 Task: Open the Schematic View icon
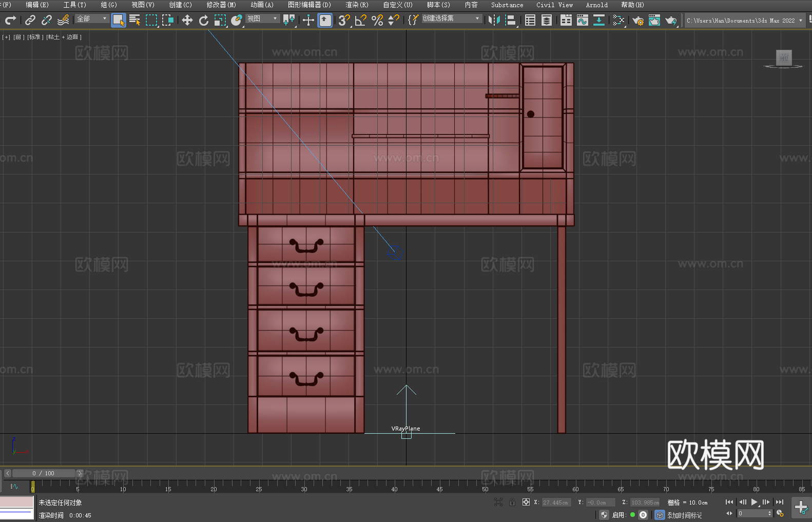tap(599, 20)
